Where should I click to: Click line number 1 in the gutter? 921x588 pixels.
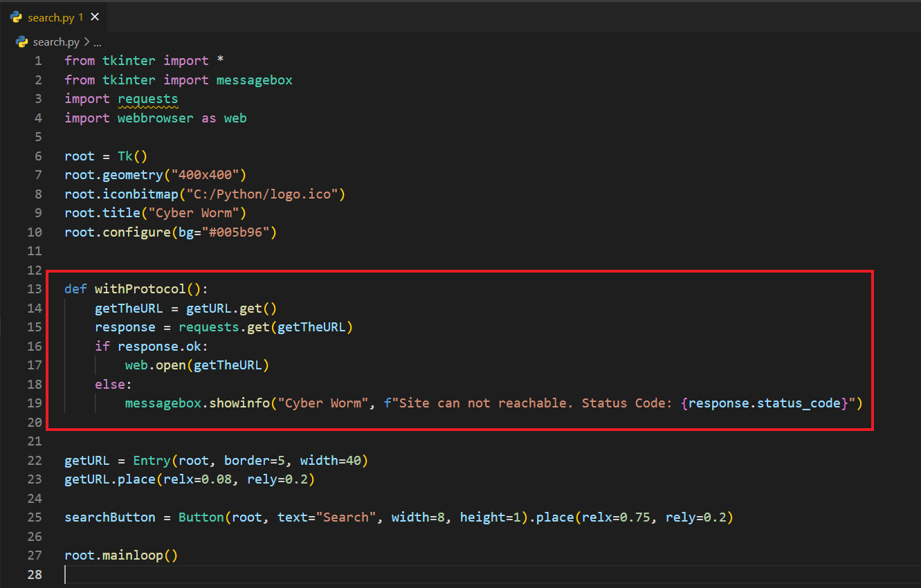click(x=38, y=61)
